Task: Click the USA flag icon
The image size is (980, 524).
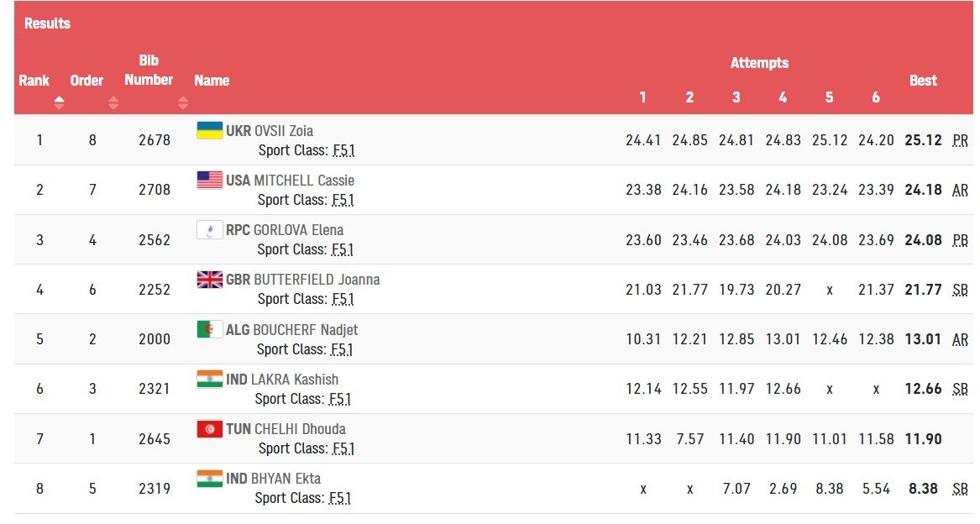Action: pyautogui.click(x=209, y=180)
